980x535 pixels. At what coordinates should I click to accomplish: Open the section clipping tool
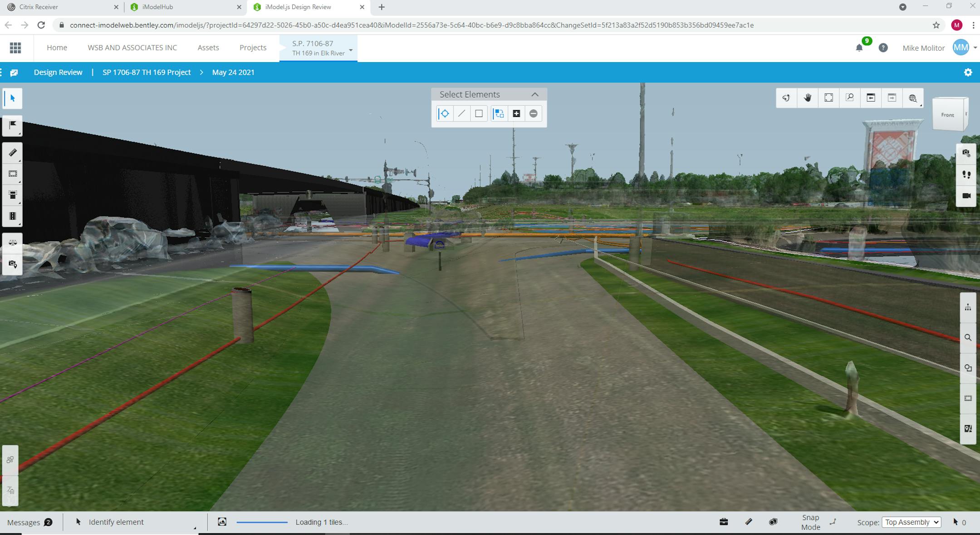tap(12, 174)
